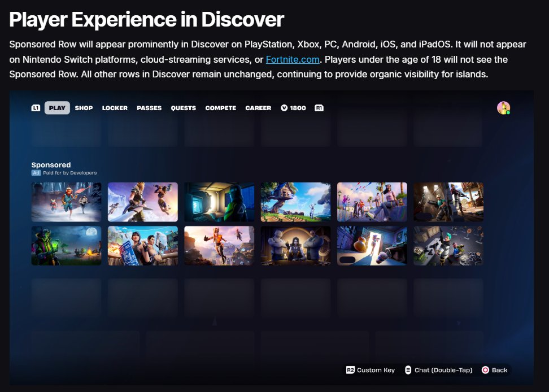Open the blonde warrior sky island thumbnail
The image size is (549, 392).
coord(143,202)
